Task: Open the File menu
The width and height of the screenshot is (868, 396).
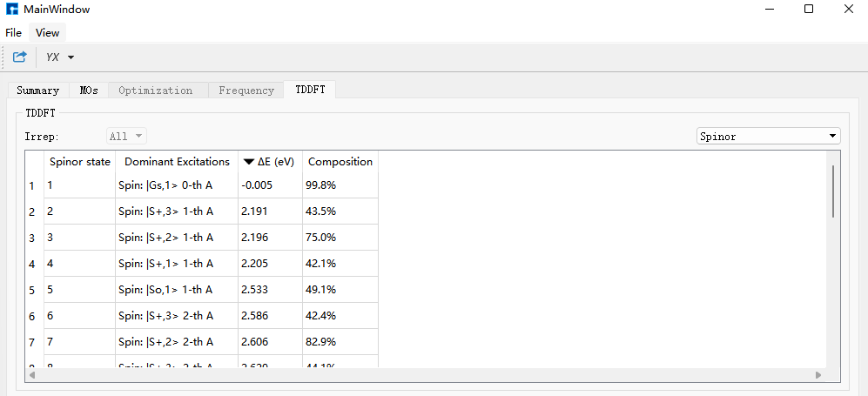Action: [x=13, y=32]
